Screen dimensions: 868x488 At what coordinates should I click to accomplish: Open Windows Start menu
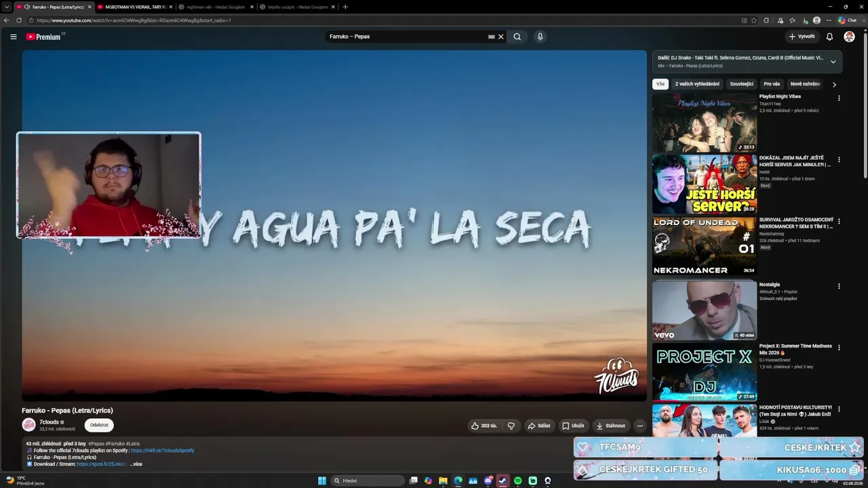(x=322, y=481)
